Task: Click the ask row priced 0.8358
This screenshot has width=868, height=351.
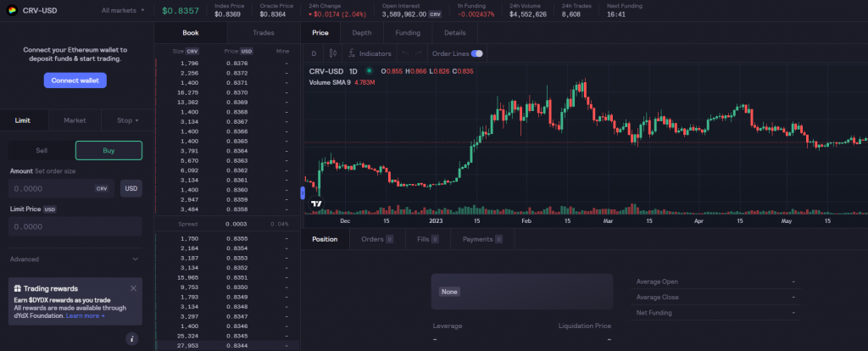Action: (x=227, y=209)
